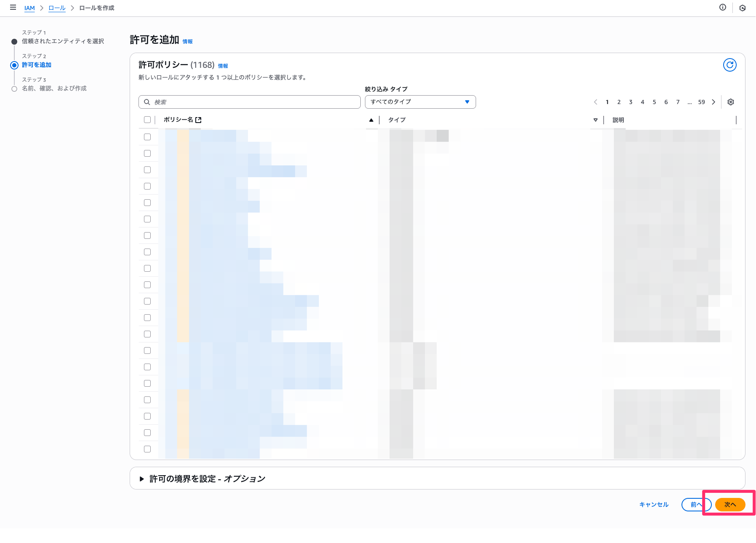The image size is (756, 543).
Task: Open the ロール breadcrumb link
Action: tap(57, 8)
